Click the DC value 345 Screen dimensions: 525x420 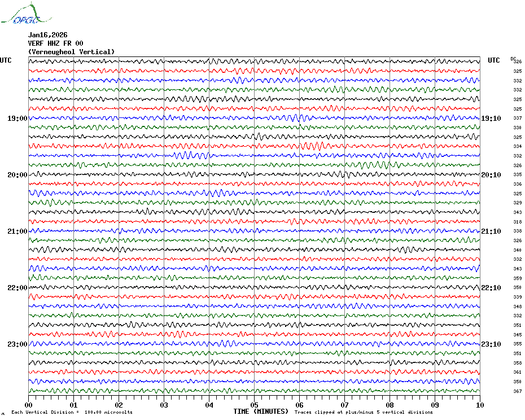(x=518, y=335)
